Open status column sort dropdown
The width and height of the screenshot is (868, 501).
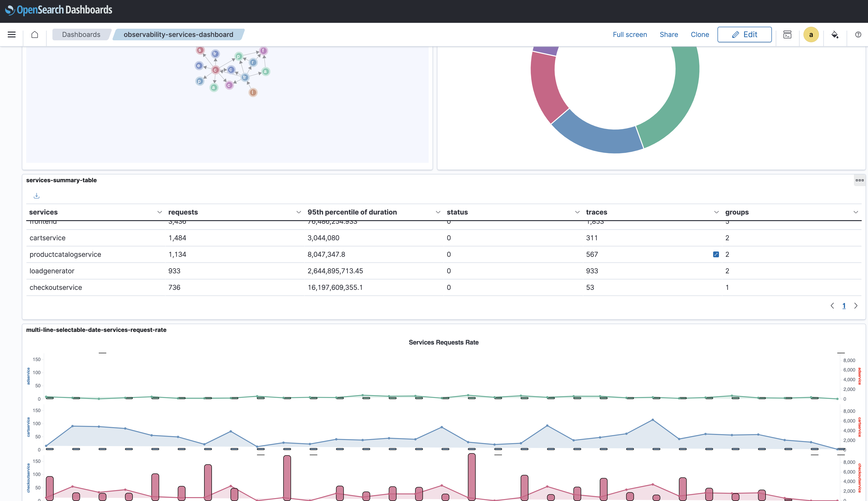click(577, 212)
